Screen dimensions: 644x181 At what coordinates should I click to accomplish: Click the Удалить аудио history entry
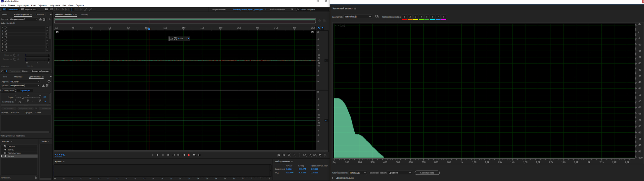point(14,153)
